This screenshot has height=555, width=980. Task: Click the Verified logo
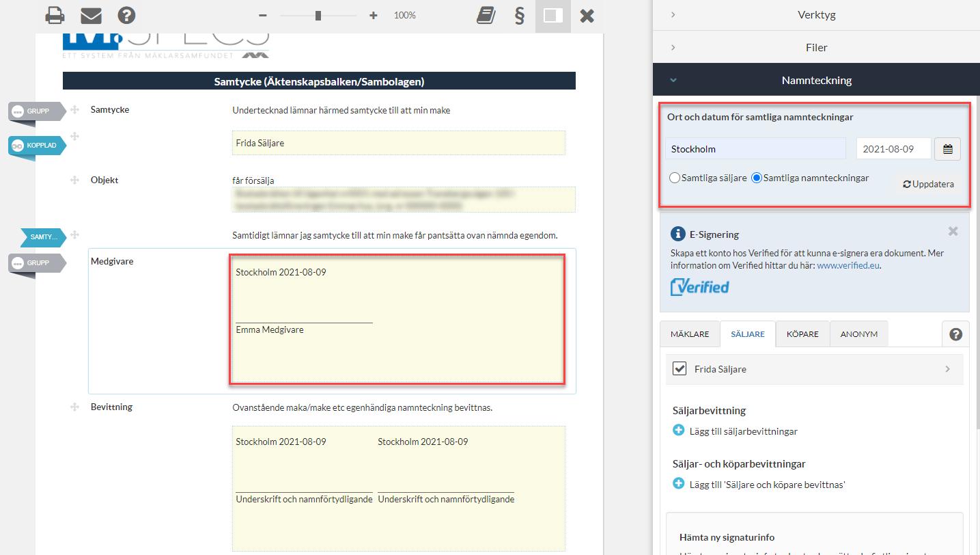click(699, 287)
